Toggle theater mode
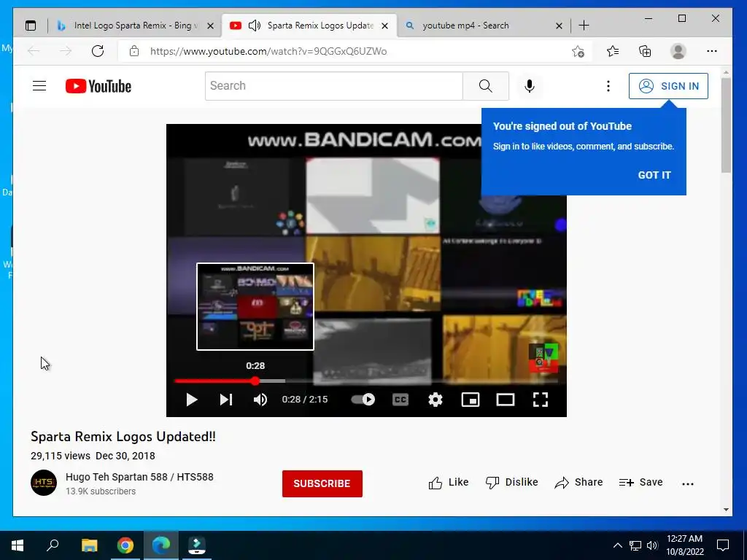Screen dimensions: 747x560 506,400
